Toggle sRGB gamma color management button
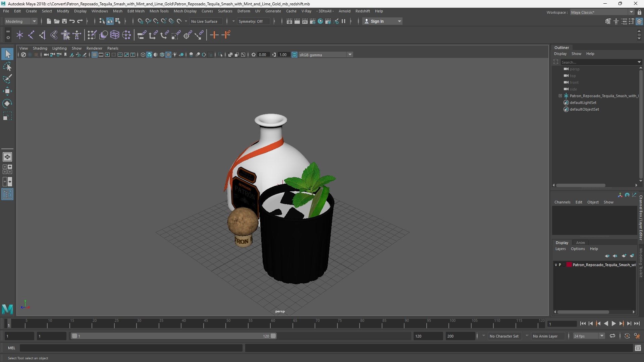Screen dimensions: 644x362 294,55
